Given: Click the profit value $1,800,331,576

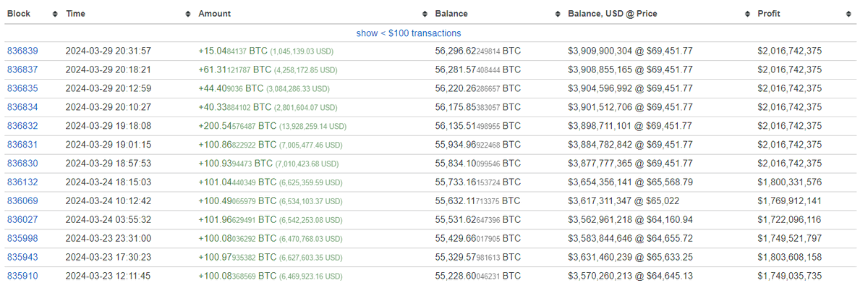Looking at the screenshot, I should click(790, 182).
